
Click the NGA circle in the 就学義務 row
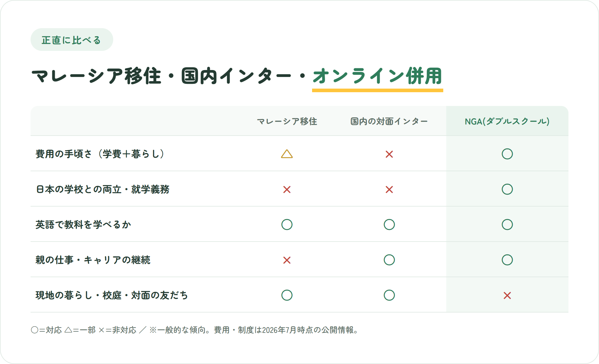click(507, 189)
